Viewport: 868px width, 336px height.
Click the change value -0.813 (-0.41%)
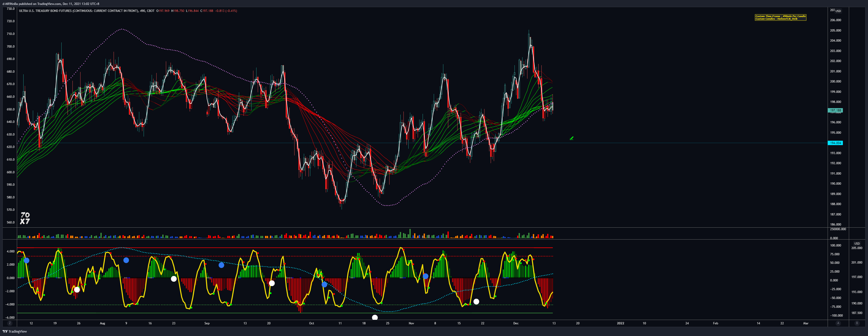click(226, 11)
